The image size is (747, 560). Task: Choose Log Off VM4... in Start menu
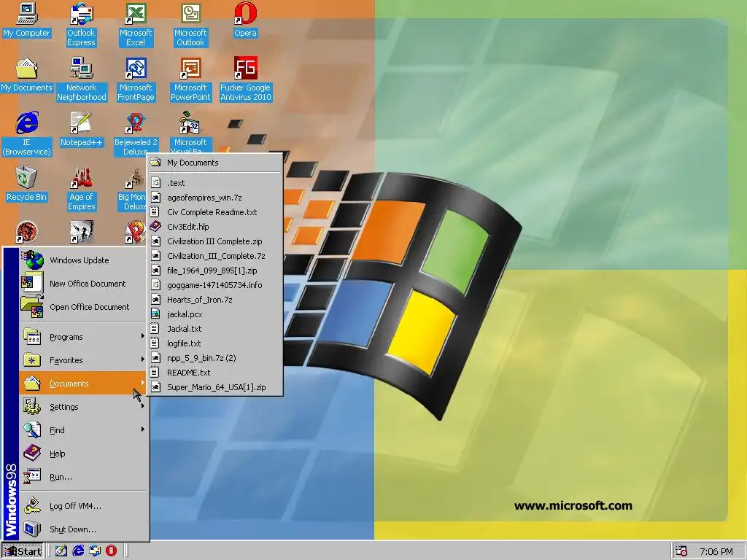(x=84, y=506)
